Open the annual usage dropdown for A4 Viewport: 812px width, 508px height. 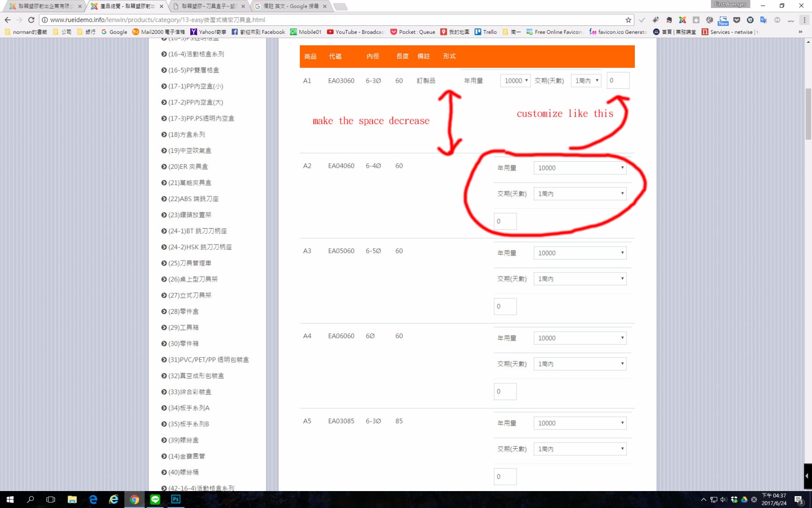click(x=580, y=338)
